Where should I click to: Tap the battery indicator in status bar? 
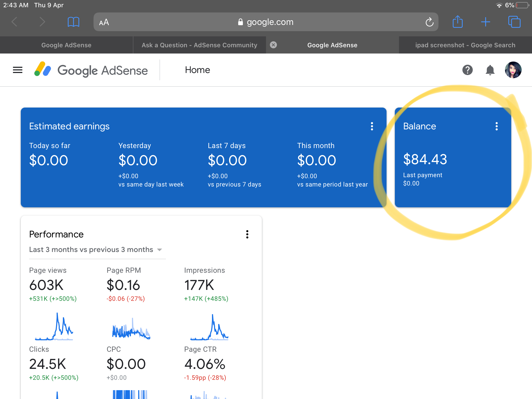pyautogui.click(x=522, y=5)
